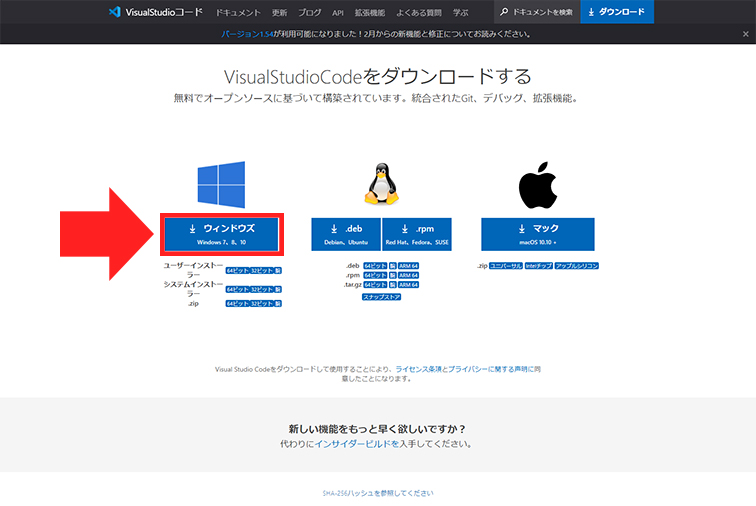Click the magnifier icon in the search box
Image resolution: width=756 pixels, height=506 pixels.
tap(504, 12)
